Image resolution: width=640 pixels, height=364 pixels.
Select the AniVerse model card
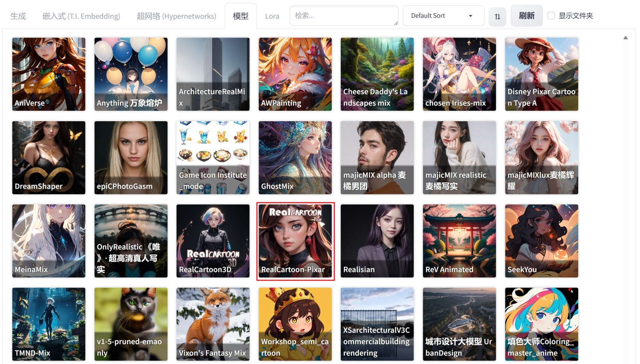tap(49, 74)
